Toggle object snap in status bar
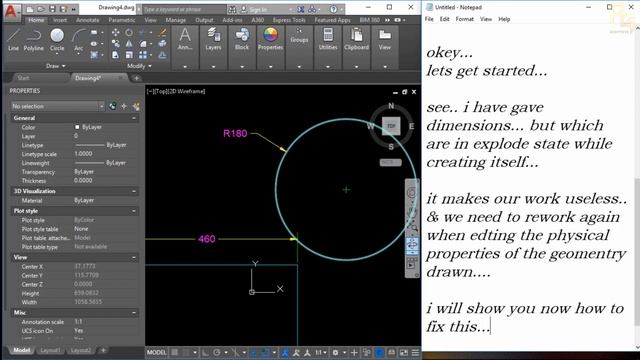 (265, 352)
